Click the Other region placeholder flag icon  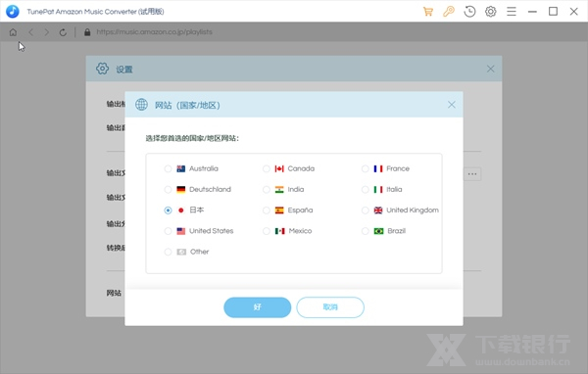pyautogui.click(x=181, y=252)
